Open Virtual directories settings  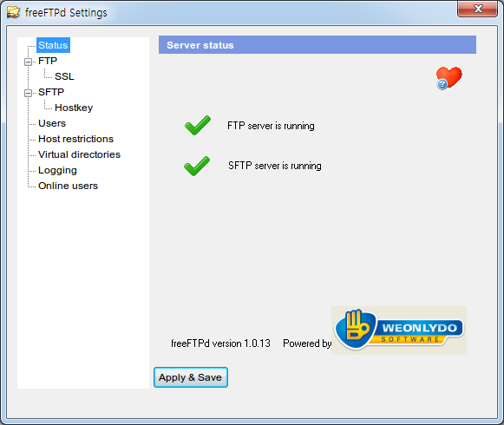tap(79, 154)
